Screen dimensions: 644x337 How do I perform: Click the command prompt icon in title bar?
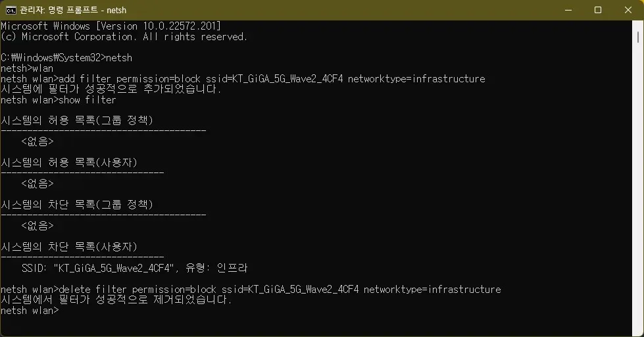point(11,10)
